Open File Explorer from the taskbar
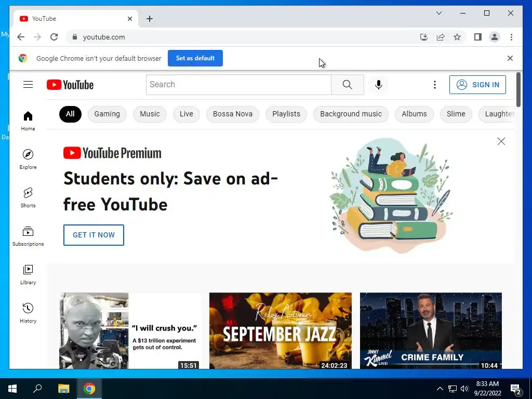The width and height of the screenshot is (532, 399). click(64, 389)
